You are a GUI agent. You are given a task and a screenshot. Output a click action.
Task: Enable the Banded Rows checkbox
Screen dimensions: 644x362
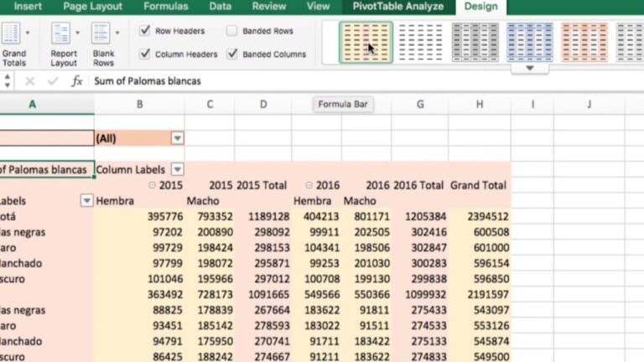coord(231,31)
